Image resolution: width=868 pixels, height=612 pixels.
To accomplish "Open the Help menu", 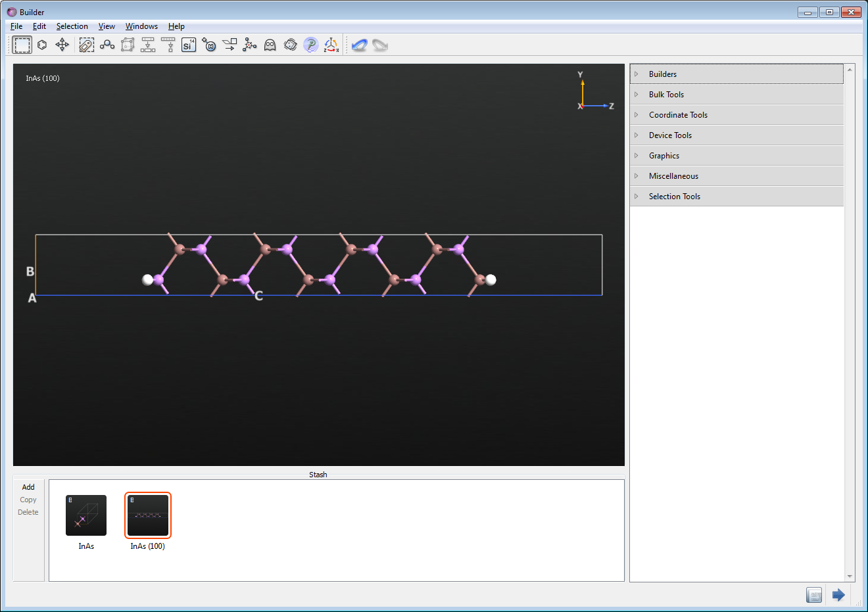I will pyautogui.click(x=176, y=26).
